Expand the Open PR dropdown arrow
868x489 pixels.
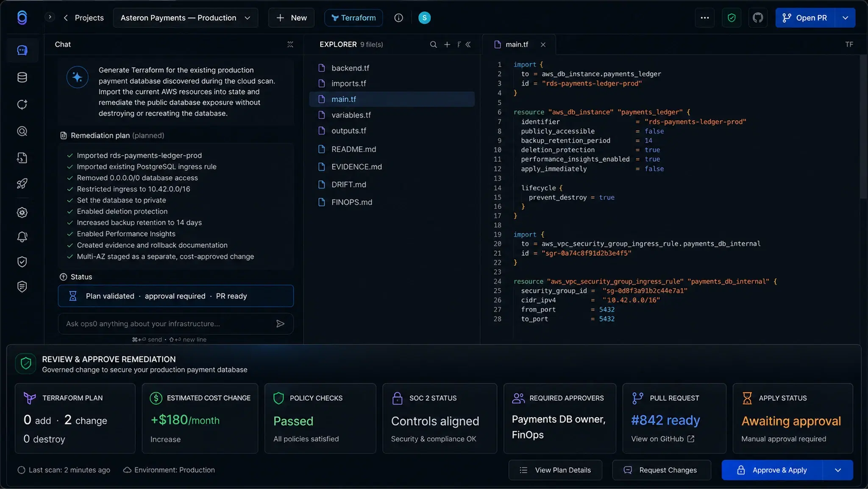coord(846,18)
